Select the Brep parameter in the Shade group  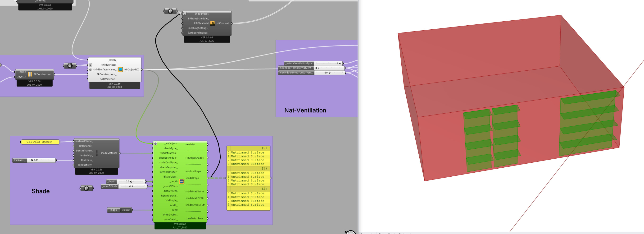pos(86,188)
